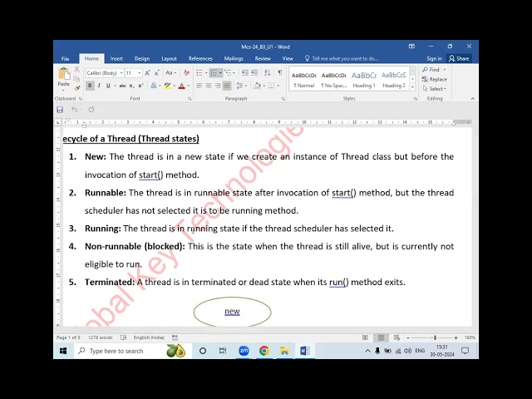Screen dimensions: 532x399
Task: Collapse the ribbon
Action: click(473, 98)
